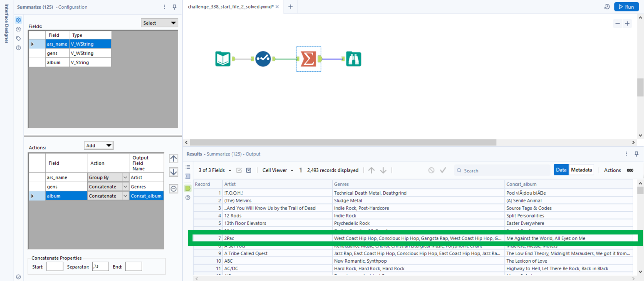Run the workflow
This screenshot has height=281, width=644.
click(x=626, y=7)
